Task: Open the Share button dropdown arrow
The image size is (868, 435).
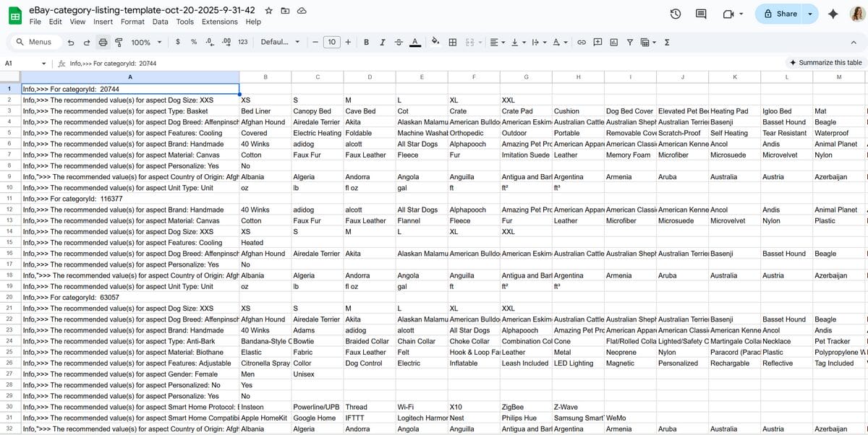Action: point(809,13)
